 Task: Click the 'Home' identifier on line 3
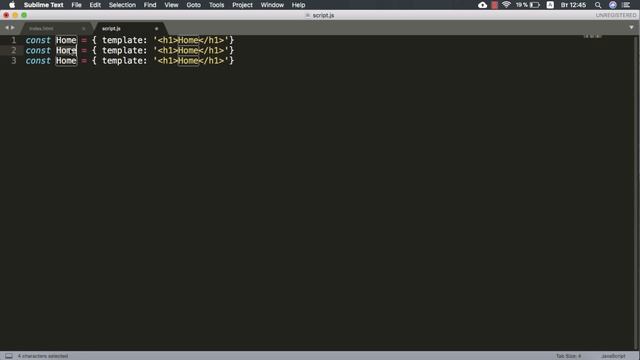tap(66, 60)
